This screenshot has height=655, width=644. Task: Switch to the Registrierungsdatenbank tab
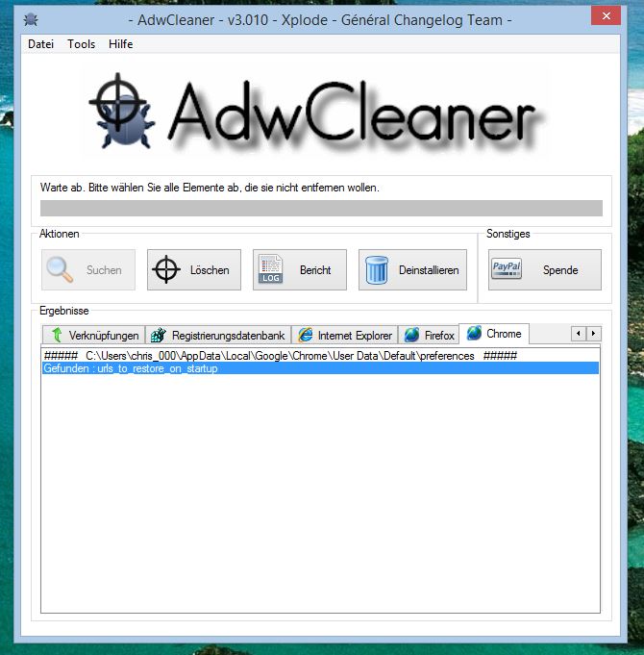click(x=218, y=335)
